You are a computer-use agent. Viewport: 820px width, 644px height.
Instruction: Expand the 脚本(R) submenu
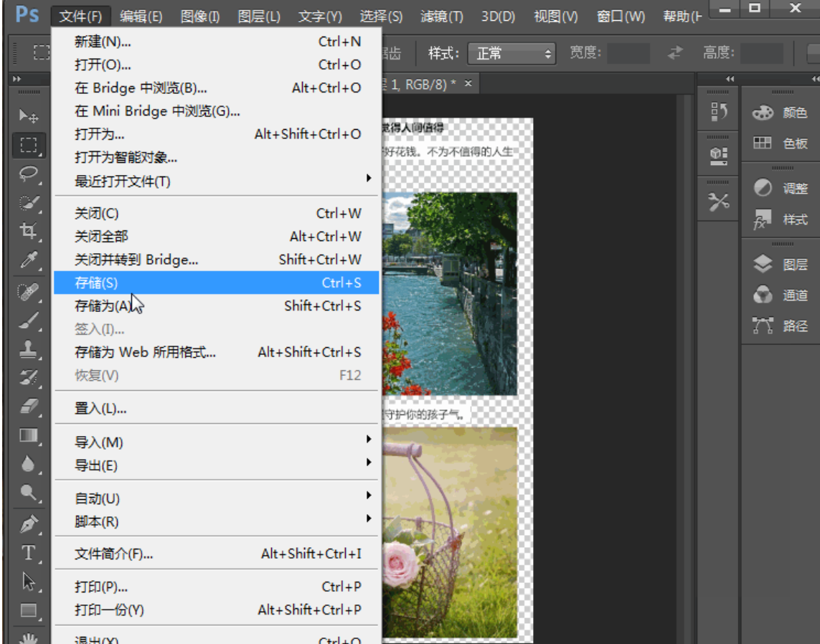(x=217, y=521)
